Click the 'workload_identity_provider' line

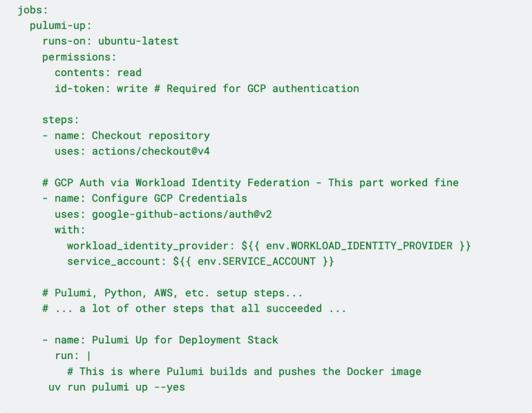click(269, 246)
